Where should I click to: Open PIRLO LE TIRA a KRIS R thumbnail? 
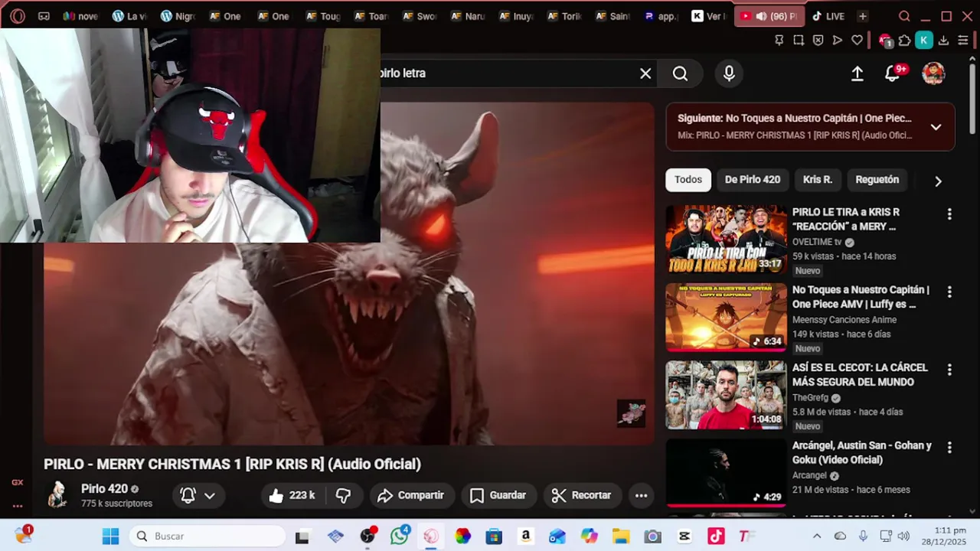[726, 240]
